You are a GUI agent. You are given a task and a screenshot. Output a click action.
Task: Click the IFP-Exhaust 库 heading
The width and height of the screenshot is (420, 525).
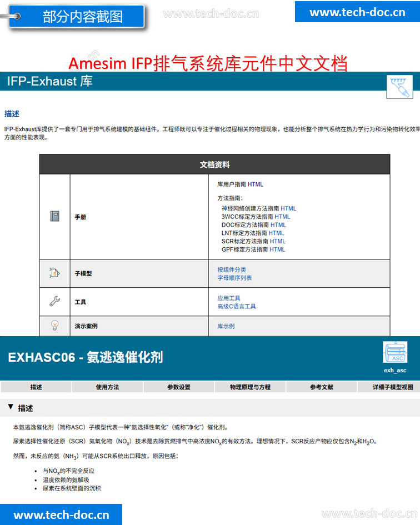coord(50,81)
